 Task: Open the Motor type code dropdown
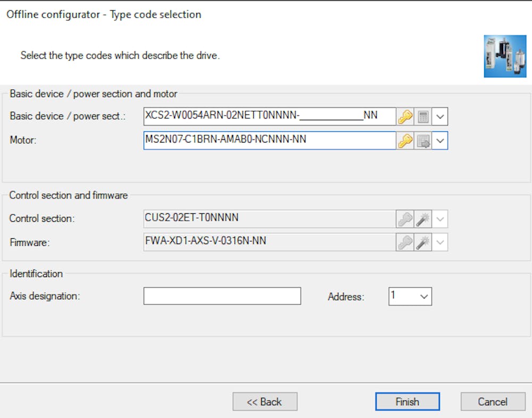pyautogui.click(x=440, y=140)
